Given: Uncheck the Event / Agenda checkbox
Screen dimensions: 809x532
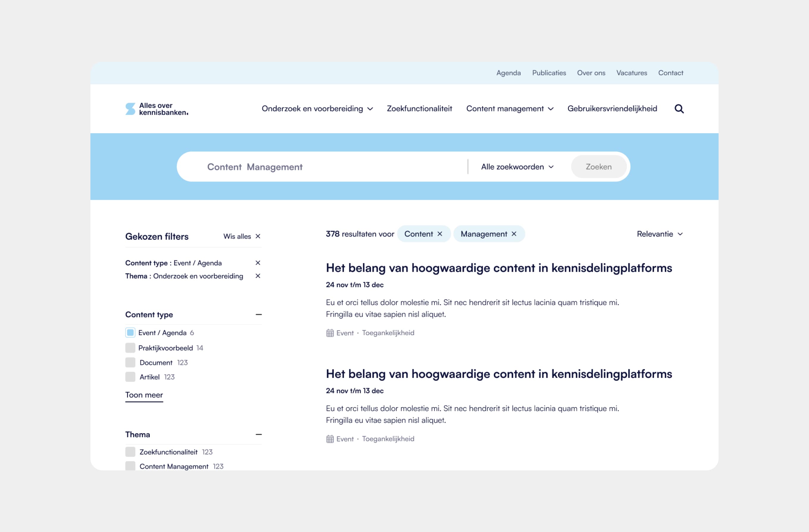Looking at the screenshot, I should click(130, 332).
